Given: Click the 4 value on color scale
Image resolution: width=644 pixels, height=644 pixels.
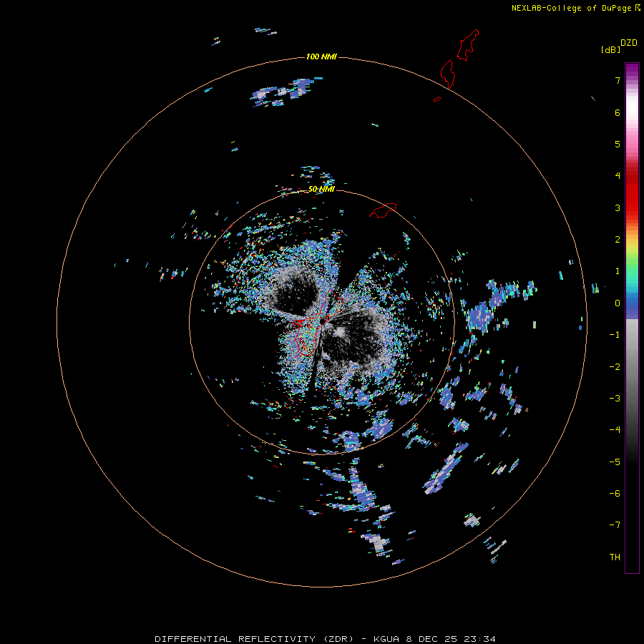Looking at the screenshot, I should tap(618, 176).
